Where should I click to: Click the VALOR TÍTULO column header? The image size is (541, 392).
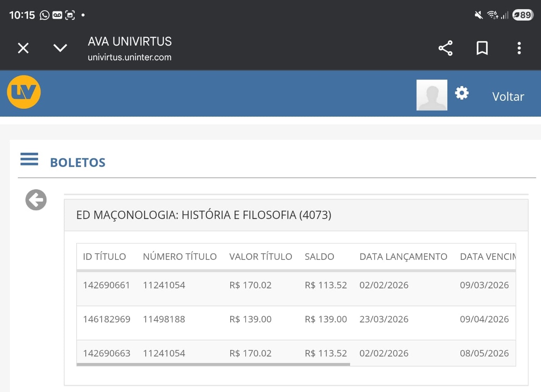coord(260,257)
